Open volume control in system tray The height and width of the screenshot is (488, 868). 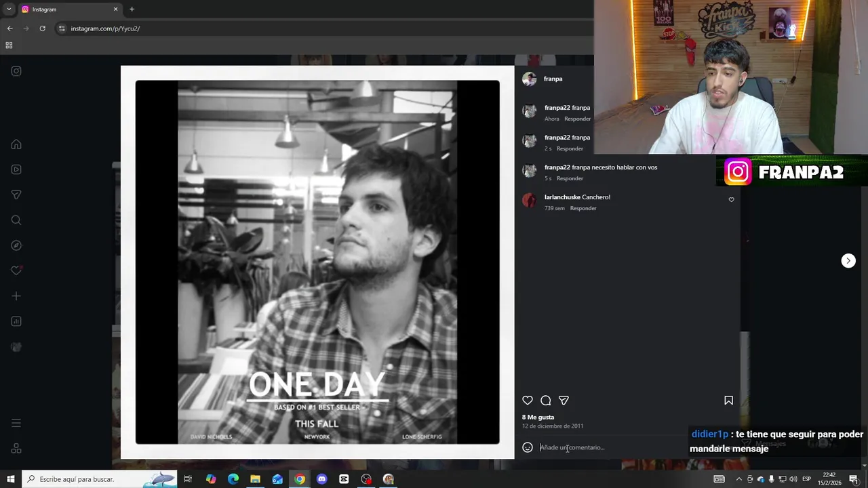(x=793, y=479)
